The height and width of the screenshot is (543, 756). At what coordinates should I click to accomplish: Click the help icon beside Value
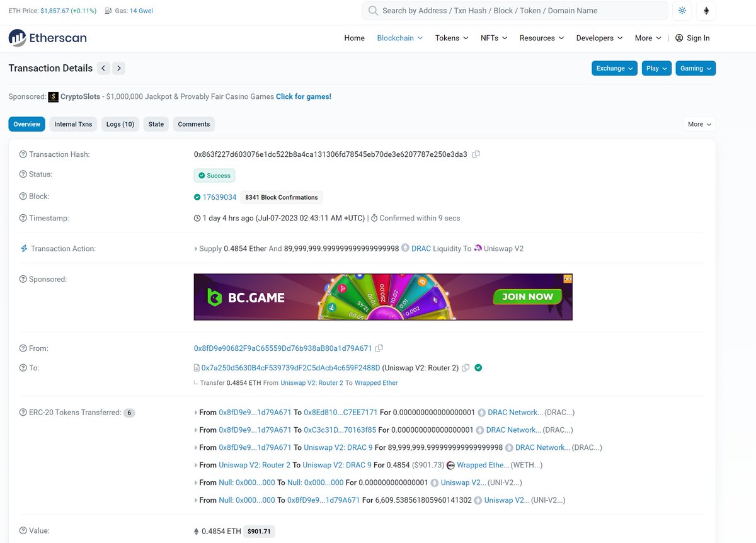tap(23, 531)
